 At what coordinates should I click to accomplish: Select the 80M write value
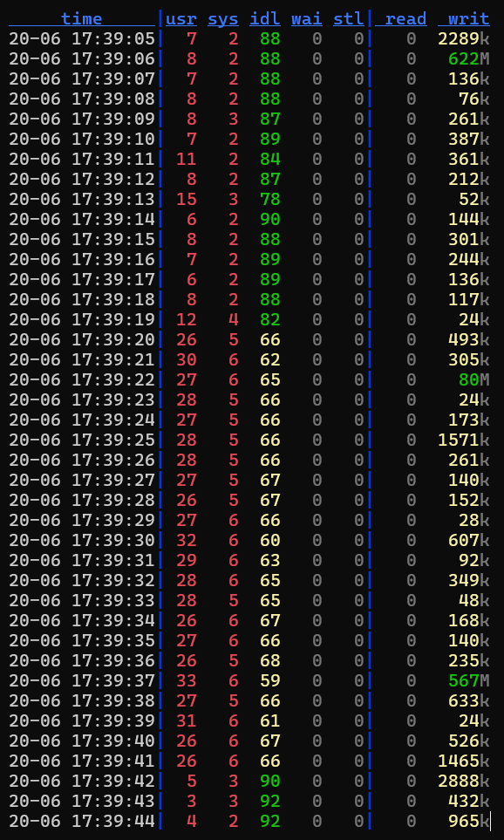pos(474,379)
